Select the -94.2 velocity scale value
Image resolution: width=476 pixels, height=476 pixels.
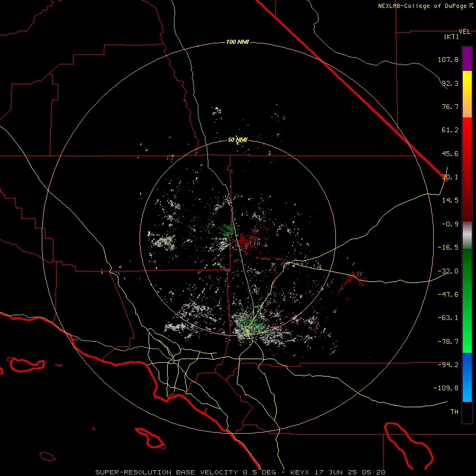click(x=448, y=365)
